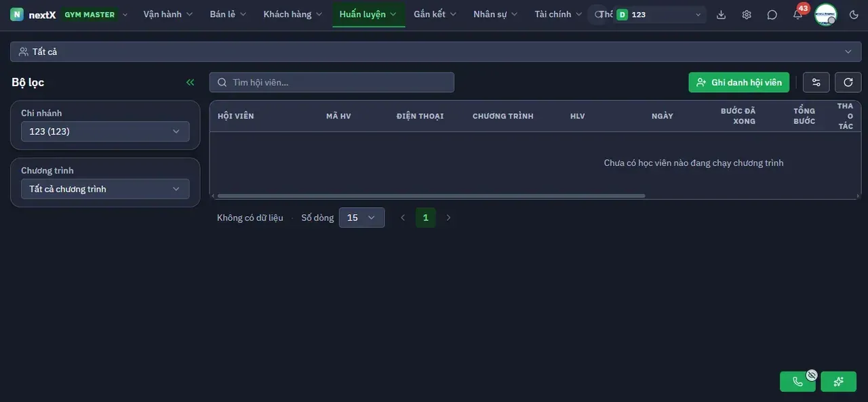868x402 pixels.
Task: Open the Vận hành menu
Action: 168,14
